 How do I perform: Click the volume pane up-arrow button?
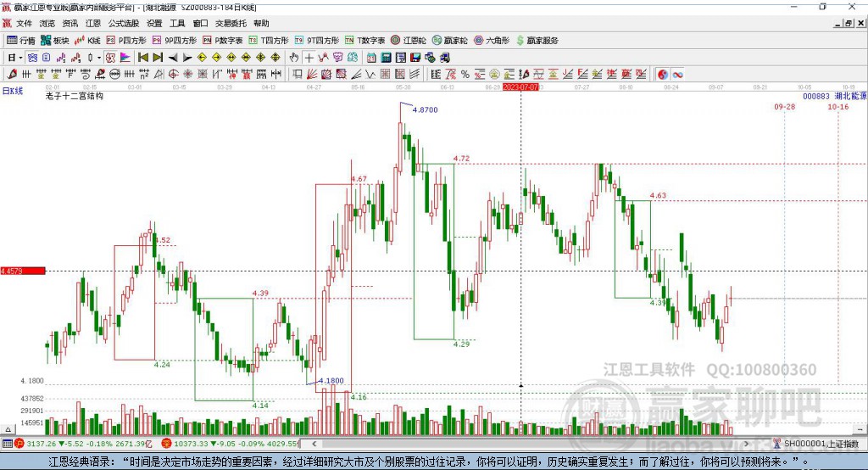(8, 429)
